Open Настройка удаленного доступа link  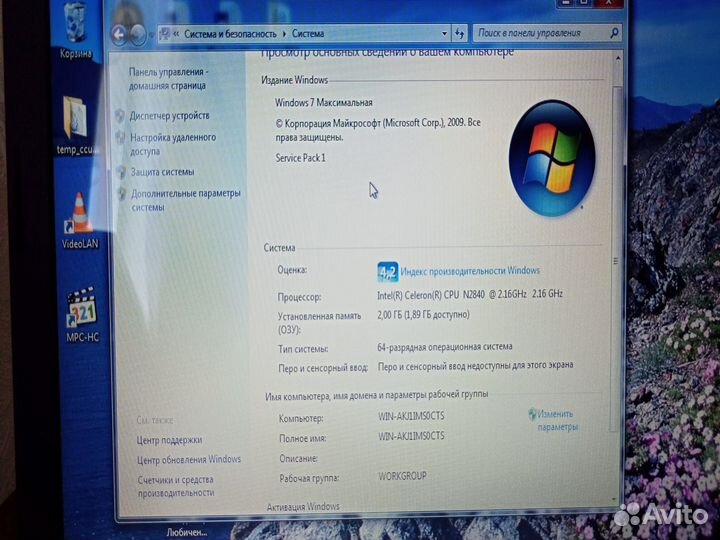pos(173,144)
